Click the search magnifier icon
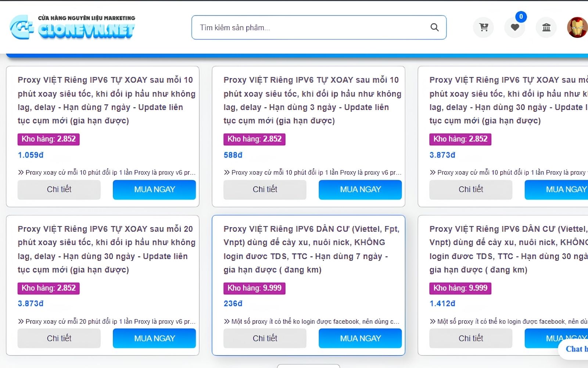Screen dimensions: 588x368 click(434, 27)
